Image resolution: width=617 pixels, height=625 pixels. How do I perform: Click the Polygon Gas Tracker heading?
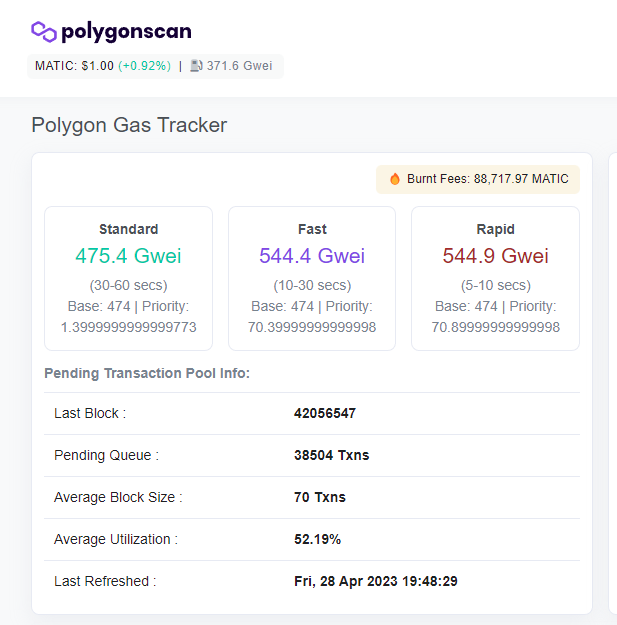tap(129, 125)
